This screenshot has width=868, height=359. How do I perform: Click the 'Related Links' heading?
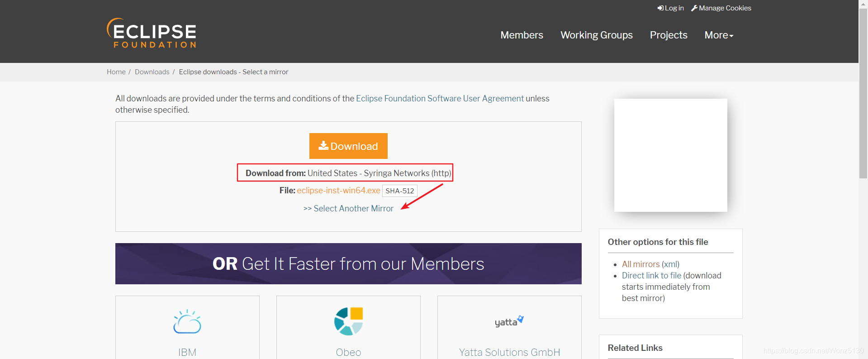pos(635,348)
